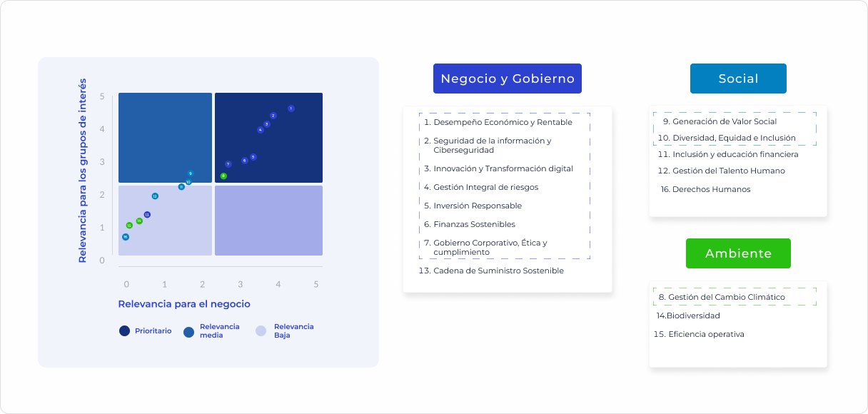Click data point 7 in priority quadrant
This screenshot has height=414, width=868.
[x=228, y=164]
